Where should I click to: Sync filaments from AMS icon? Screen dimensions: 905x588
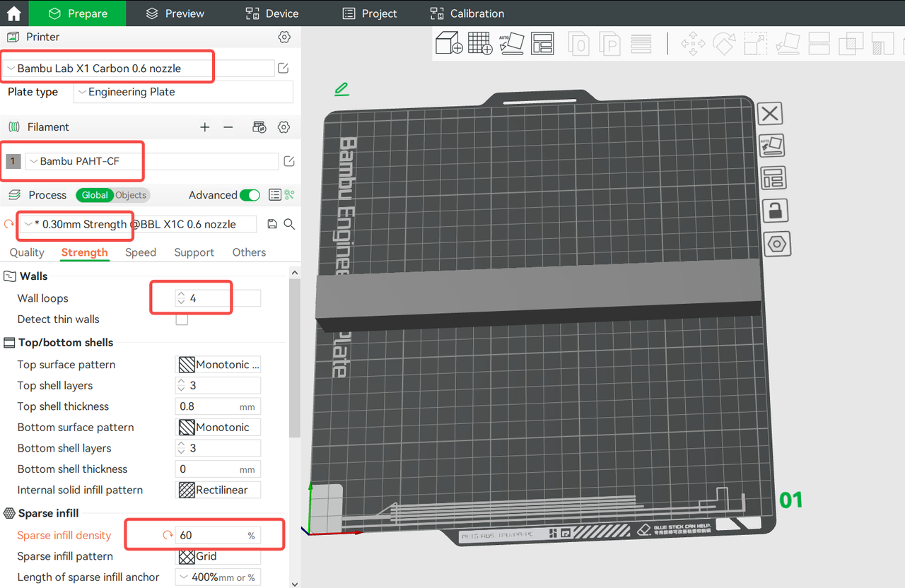(x=259, y=127)
